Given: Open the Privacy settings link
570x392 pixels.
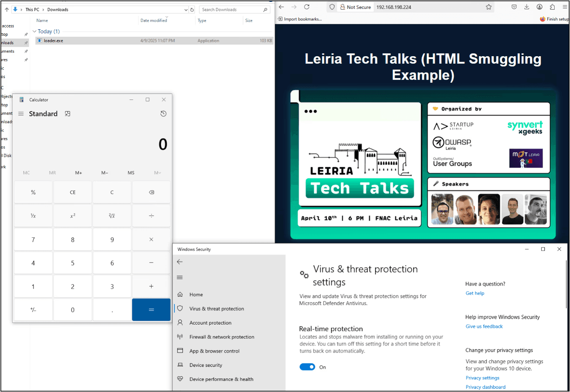Looking at the screenshot, I should tap(483, 378).
